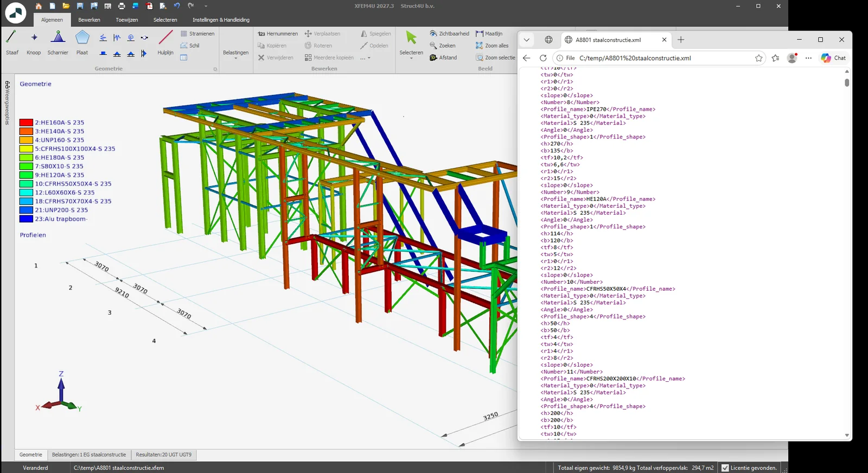This screenshot has width=868, height=473.
Task: Click the red HE160A-S 235 color swatch
Action: tap(26, 123)
